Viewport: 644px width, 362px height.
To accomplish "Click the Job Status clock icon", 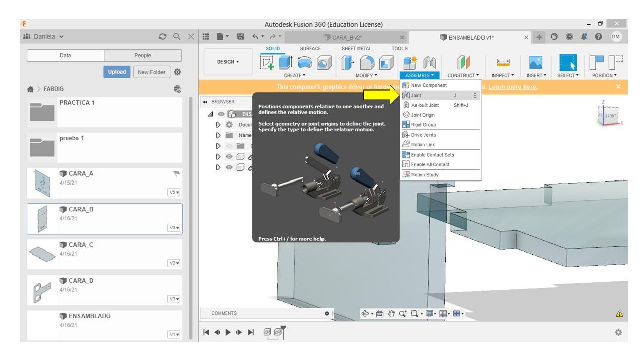I will click(x=569, y=37).
